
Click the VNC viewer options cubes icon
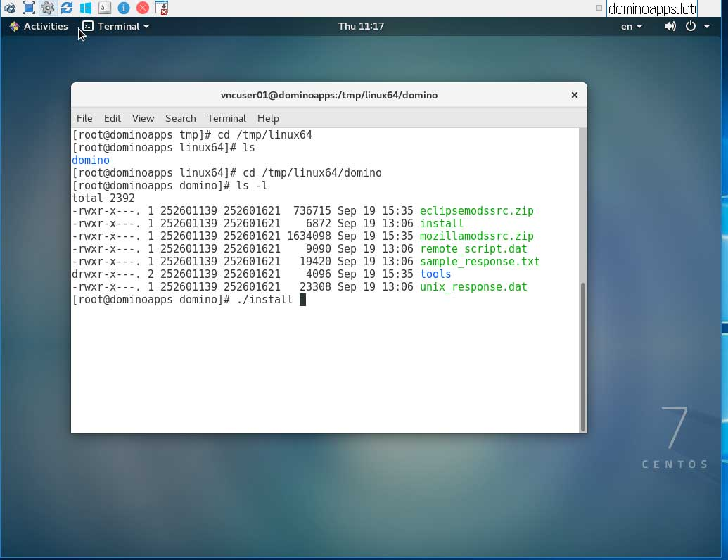click(x=10, y=8)
